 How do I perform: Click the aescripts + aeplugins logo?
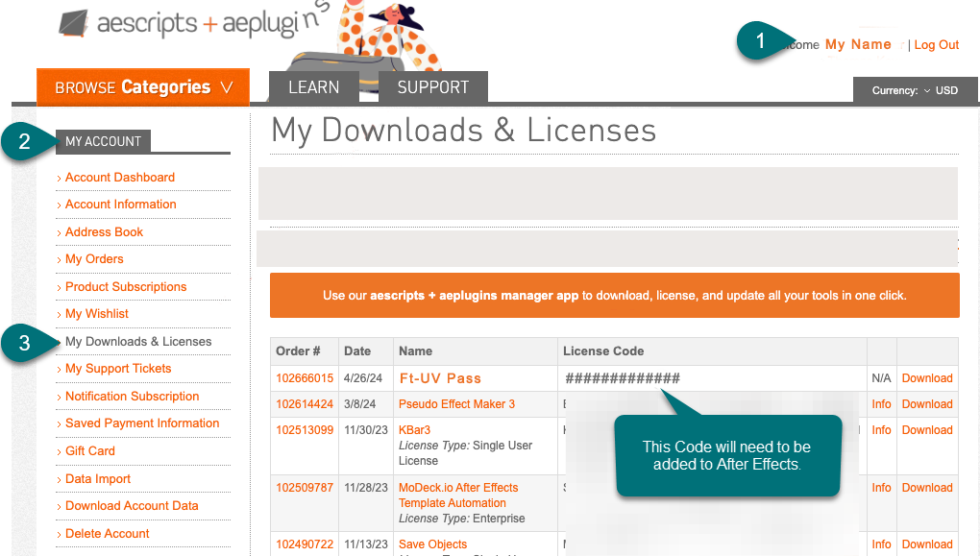192,23
